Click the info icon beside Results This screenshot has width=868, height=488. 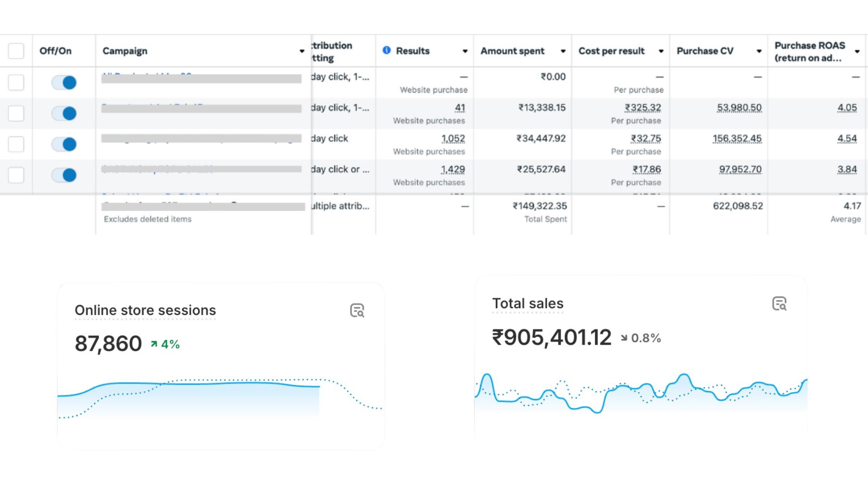[387, 50]
